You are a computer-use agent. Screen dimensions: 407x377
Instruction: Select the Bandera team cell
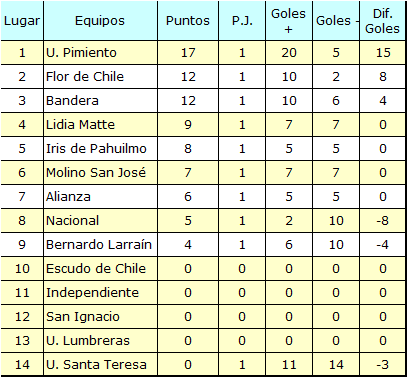coord(100,101)
